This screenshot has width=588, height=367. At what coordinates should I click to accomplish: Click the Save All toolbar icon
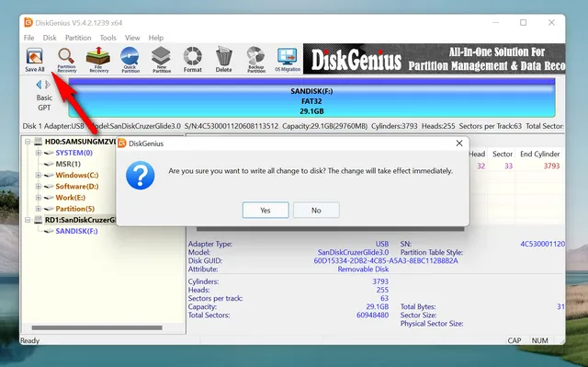[35, 60]
